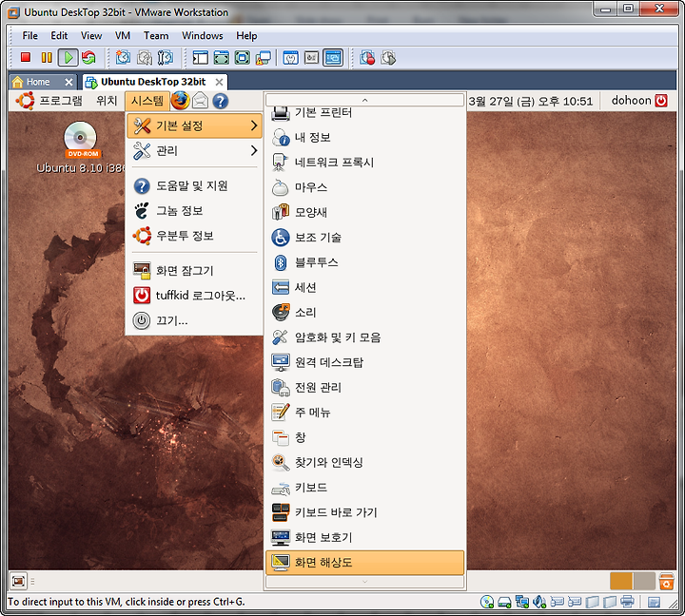Click the appliance view toolbar icon
The width and height of the screenshot is (685, 616).
coord(311,58)
